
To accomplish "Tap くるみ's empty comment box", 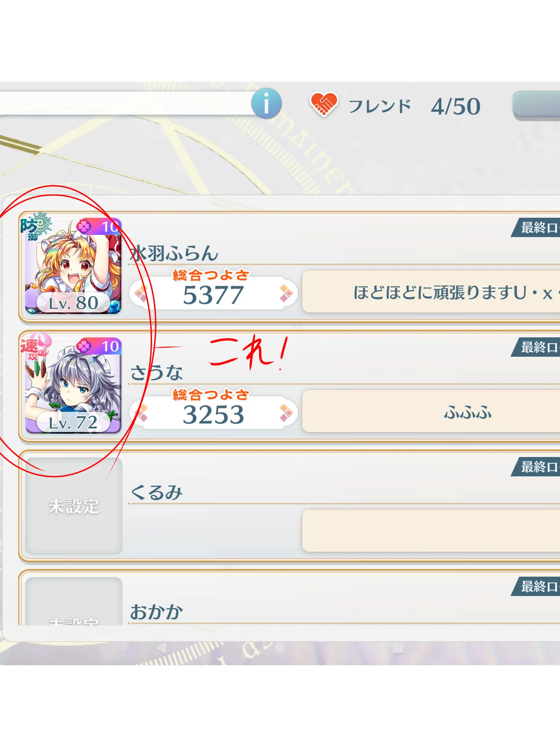I will tap(431, 531).
